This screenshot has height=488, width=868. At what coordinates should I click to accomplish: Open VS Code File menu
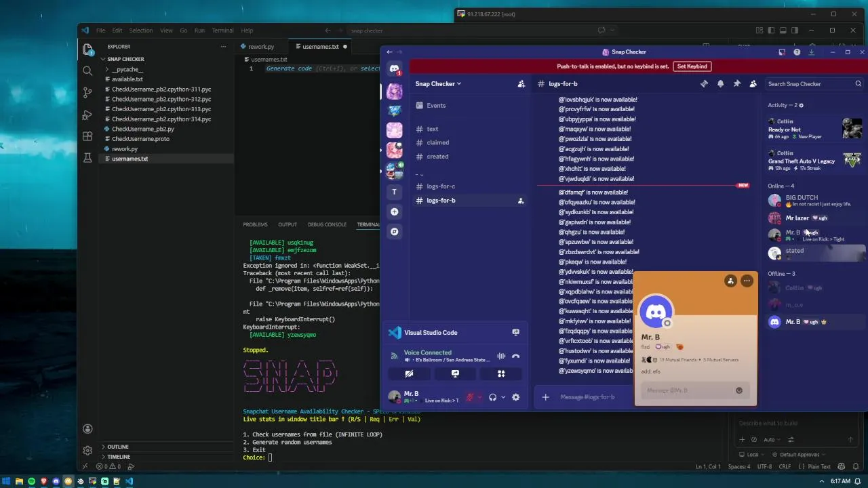click(x=100, y=30)
